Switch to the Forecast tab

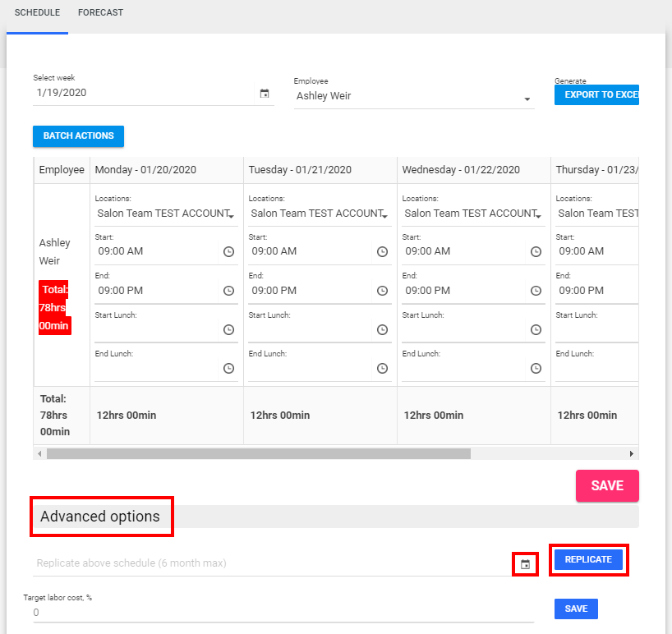[x=100, y=12]
